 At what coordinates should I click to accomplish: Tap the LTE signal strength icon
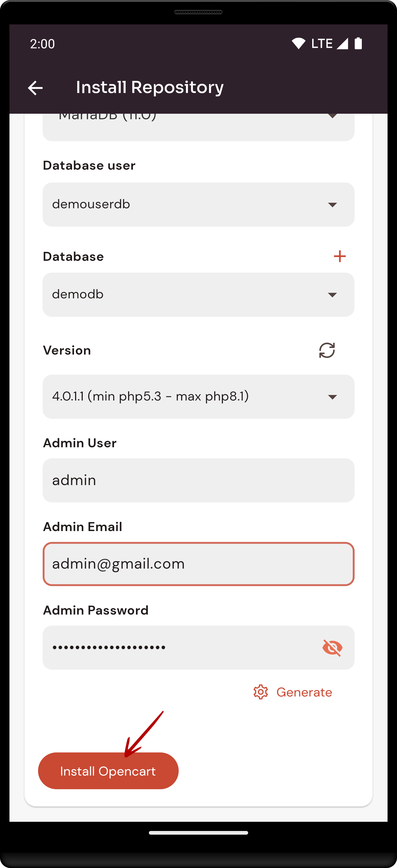[342, 44]
